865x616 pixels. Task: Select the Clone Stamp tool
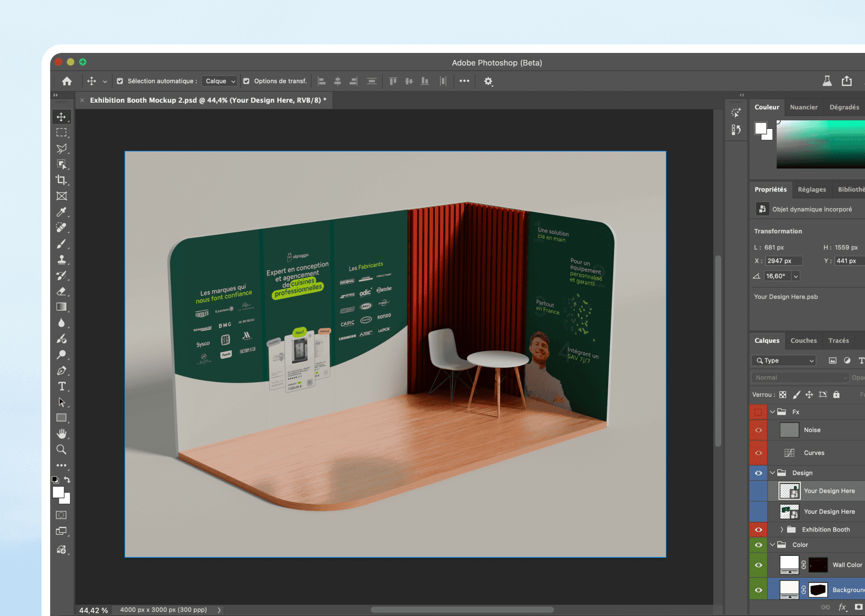point(61,260)
